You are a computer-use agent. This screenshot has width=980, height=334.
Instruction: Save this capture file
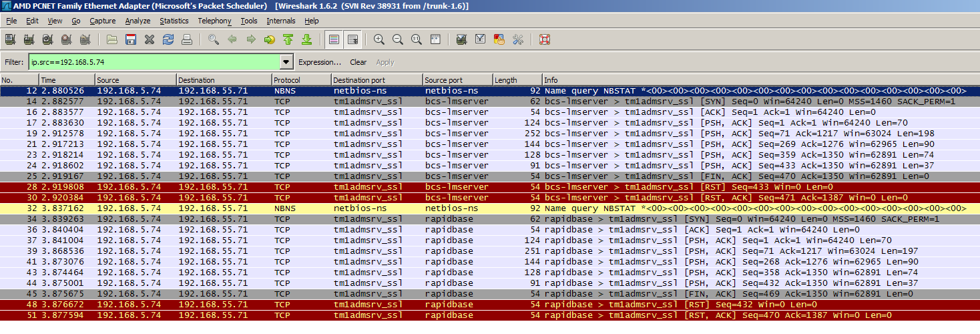tap(131, 39)
